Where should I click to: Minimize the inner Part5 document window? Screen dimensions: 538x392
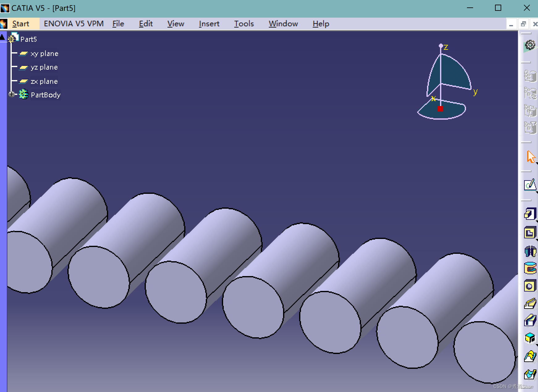511,24
